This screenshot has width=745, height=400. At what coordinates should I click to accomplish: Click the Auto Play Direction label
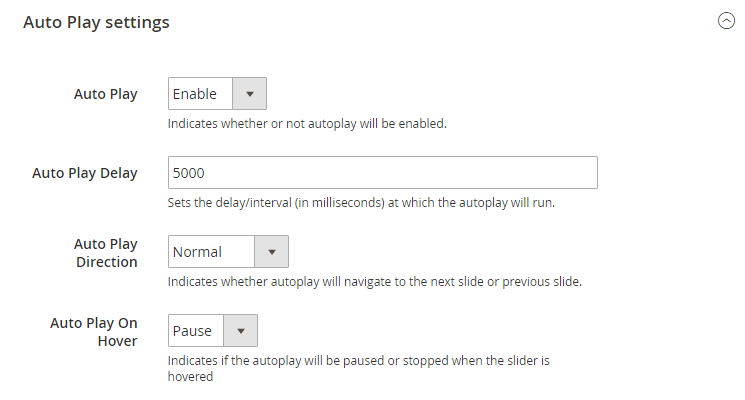click(x=105, y=253)
